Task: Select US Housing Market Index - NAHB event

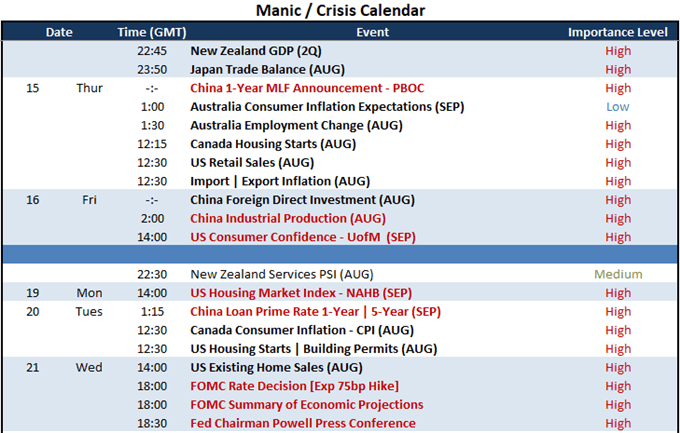Action: pos(301,293)
